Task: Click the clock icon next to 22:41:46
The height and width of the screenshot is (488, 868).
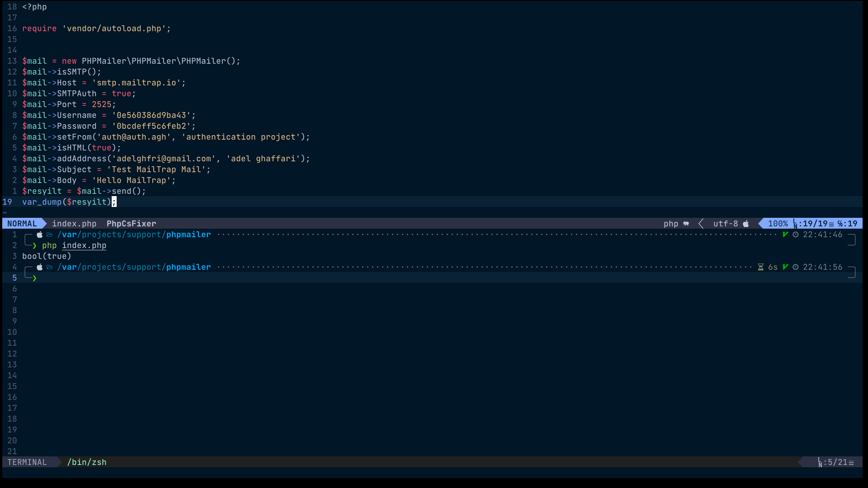Action: pyautogui.click(x=796, y=235)
